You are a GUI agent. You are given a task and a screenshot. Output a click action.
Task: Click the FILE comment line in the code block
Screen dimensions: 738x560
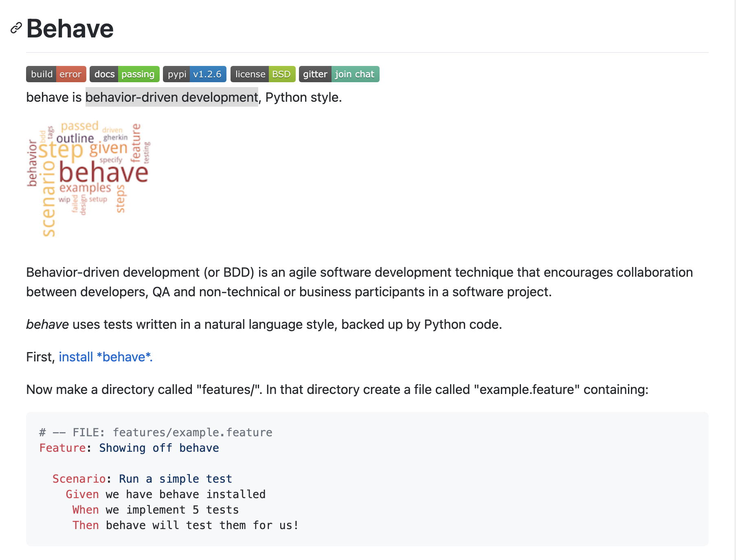[x=155, y=432]
